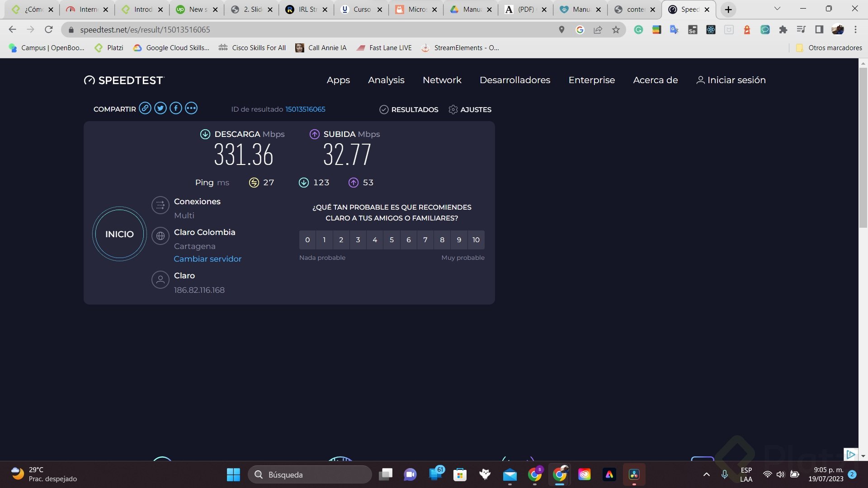
Task: Mute the system volume in the taskbar
Action: (x=781, y=474)
